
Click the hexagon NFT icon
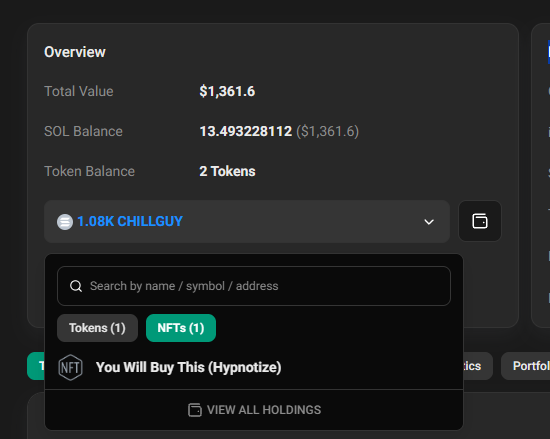point(71,367)
